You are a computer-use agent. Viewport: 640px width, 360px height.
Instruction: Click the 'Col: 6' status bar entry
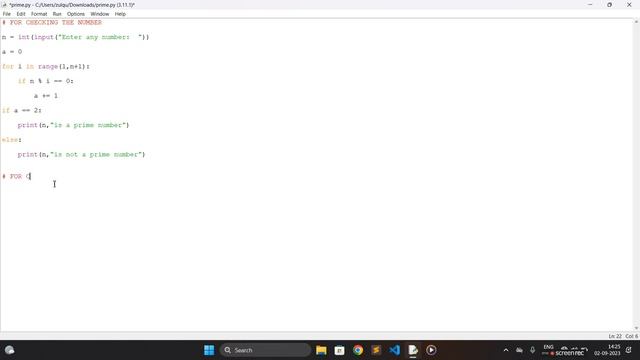[631, 336]
